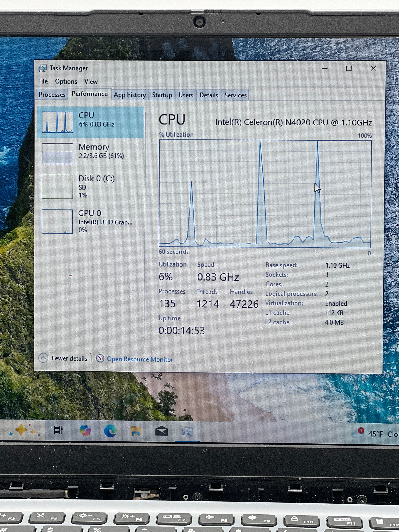Click the CPU utilization graph
The width and height of the screenshot is (399, 532).
(x=265, y=194)
